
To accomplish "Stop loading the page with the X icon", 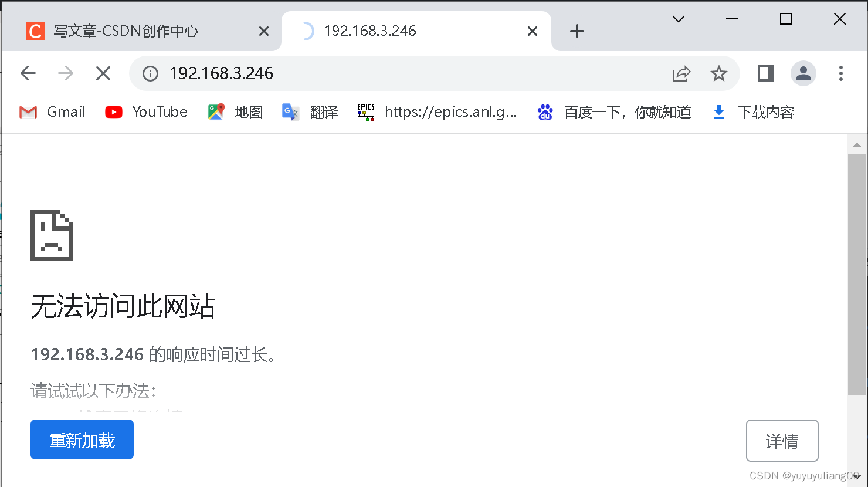I will coord(103,73).
